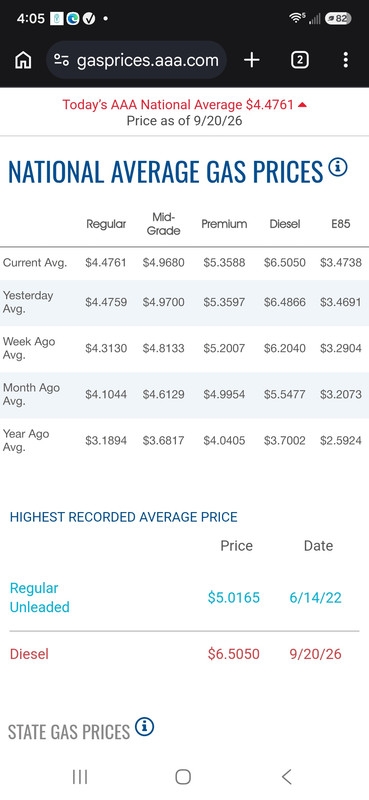Tap the Android recent apps button

80,777
